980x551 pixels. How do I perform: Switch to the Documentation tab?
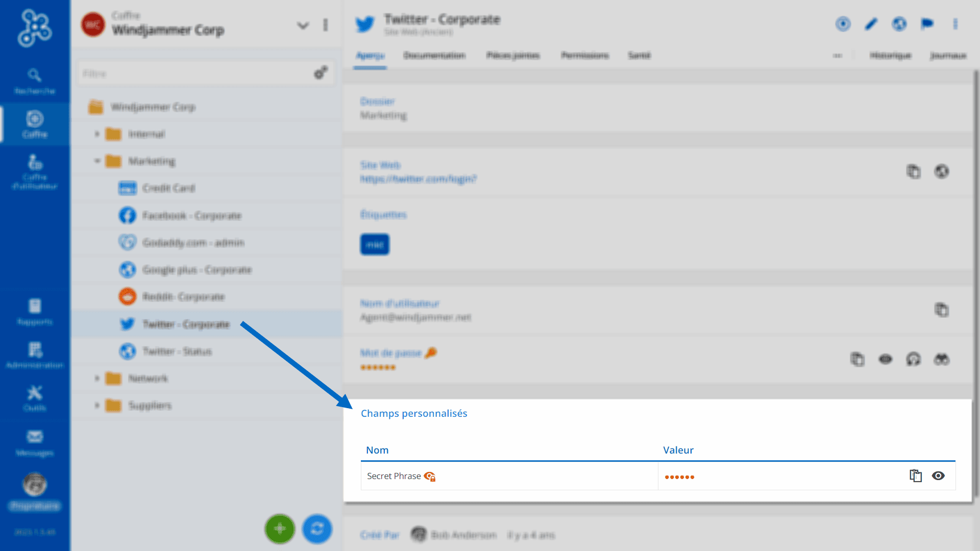pyautogui.click(x=434, y=55)
